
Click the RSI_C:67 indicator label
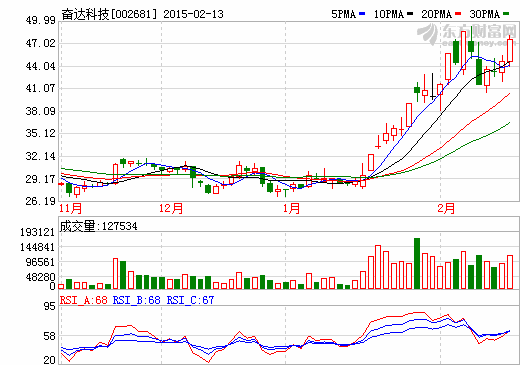point(190,300)
